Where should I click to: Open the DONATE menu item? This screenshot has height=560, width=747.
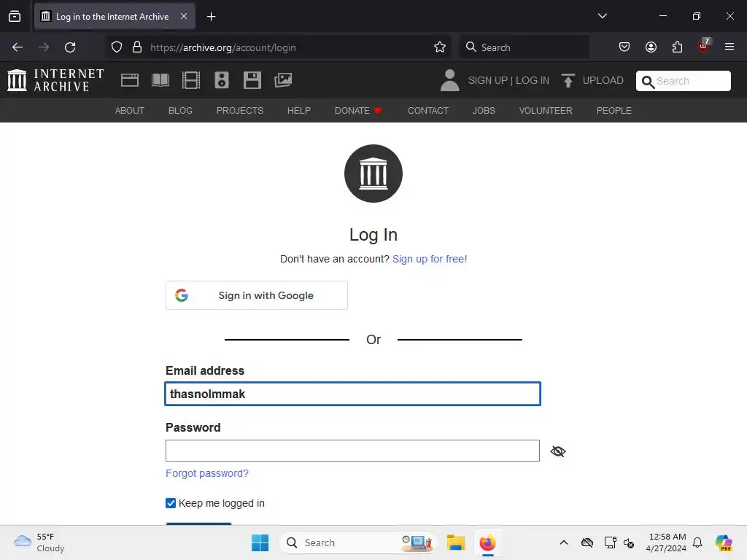click(357, 111)
